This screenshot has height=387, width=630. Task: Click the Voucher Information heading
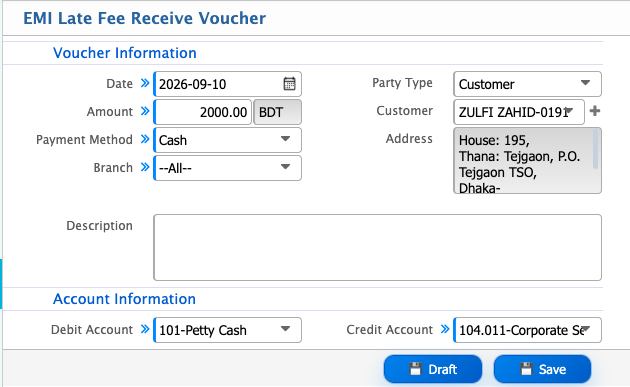[x=125, y=53]
